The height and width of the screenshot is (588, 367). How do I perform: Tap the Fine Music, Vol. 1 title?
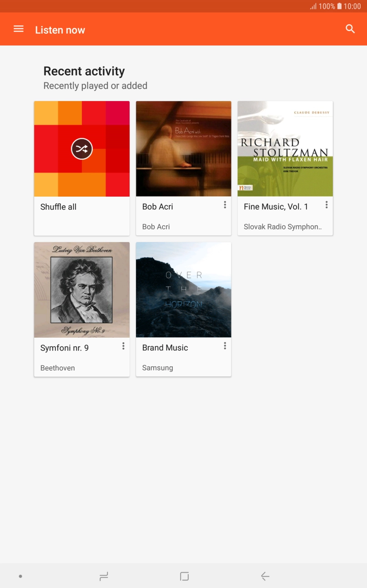[276, 207]
